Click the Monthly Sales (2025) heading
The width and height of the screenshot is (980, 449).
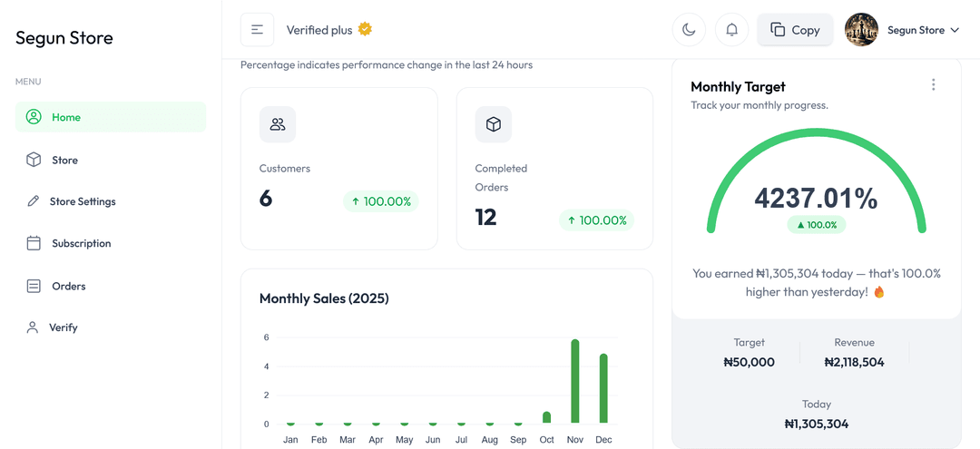pyautogui.click(x=324, y=298)
